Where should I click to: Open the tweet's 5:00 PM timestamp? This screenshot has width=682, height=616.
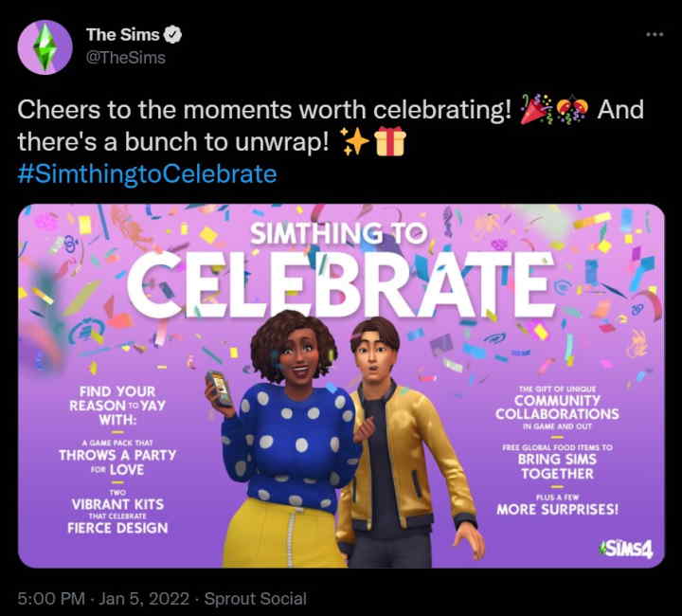[48, 598]
